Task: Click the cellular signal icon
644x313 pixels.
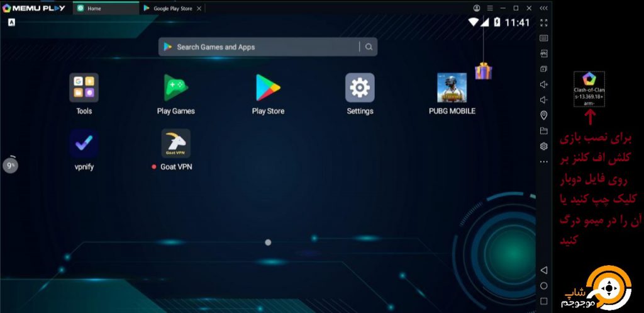Action: click(485, 22)
